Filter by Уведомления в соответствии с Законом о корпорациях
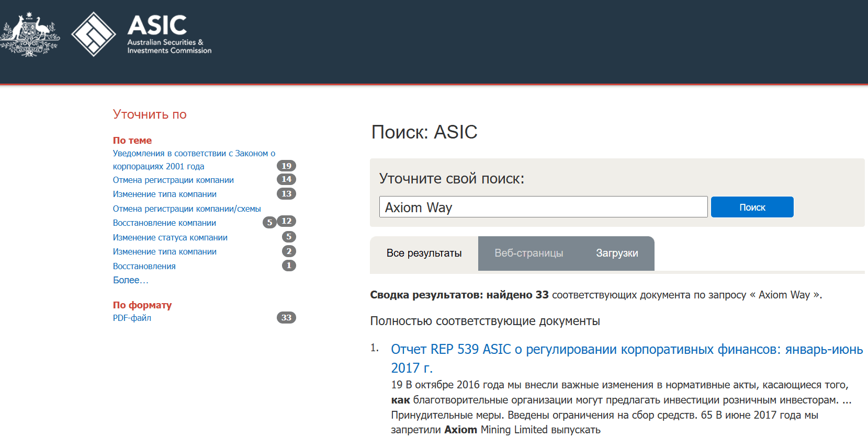The width and height of the screenshot is (868, 438). (194, 160)
